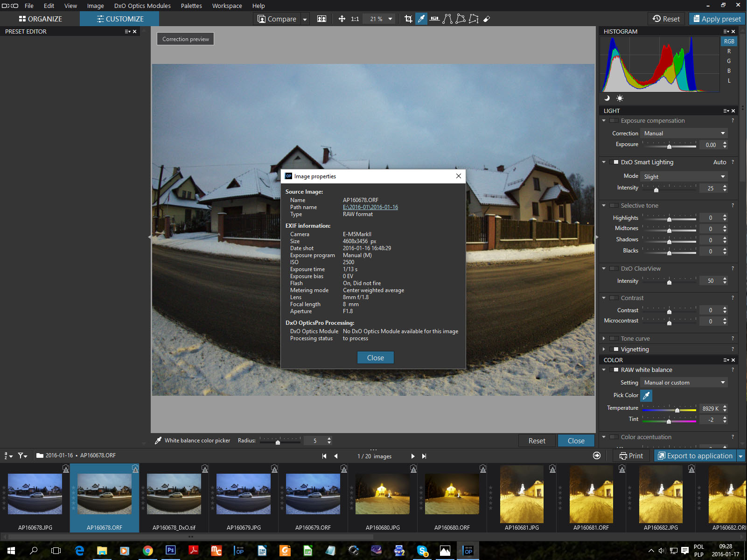Click the fit-on-screen move icon

tap(342, 19)
